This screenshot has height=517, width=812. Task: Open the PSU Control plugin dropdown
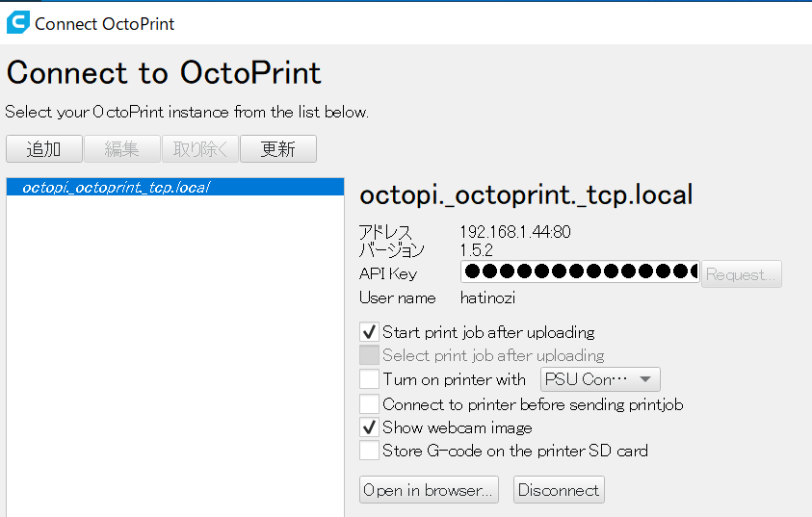[600, 379]
